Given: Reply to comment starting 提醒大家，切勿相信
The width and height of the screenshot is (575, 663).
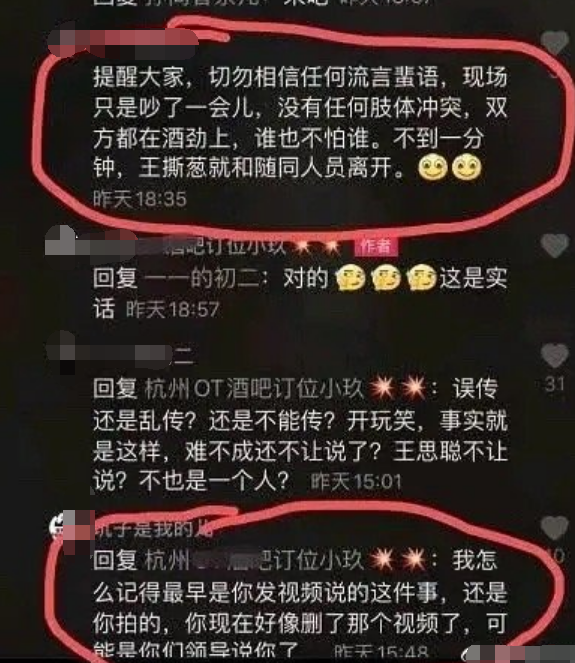Looking at the screenshot, I should 300,123.
